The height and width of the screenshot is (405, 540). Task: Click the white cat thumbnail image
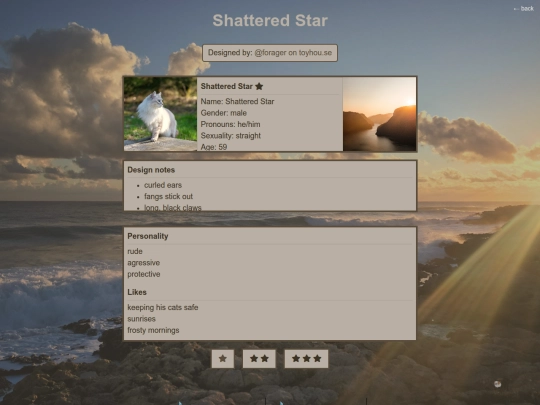160,114
